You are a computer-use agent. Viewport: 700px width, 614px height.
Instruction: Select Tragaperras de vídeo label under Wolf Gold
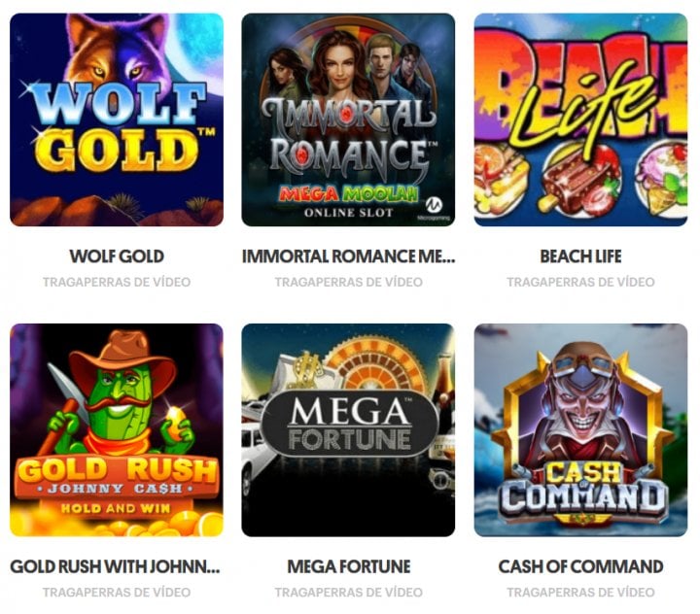pos(117,282)
